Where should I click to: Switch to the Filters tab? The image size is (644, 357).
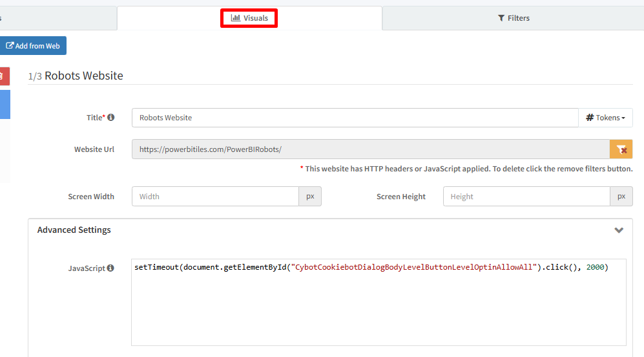(x=514, y=18)
